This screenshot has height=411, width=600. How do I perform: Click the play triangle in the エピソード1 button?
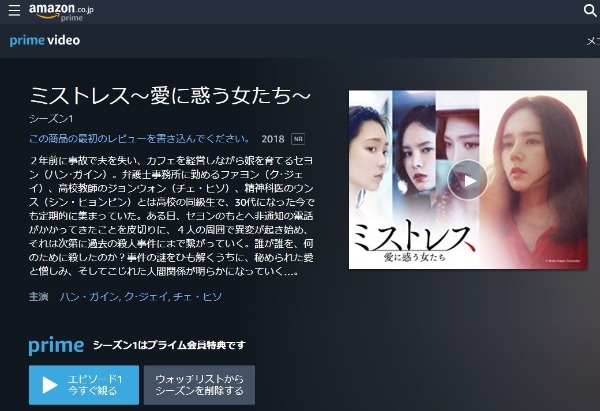pyautogui.click(x=50, y=385)
